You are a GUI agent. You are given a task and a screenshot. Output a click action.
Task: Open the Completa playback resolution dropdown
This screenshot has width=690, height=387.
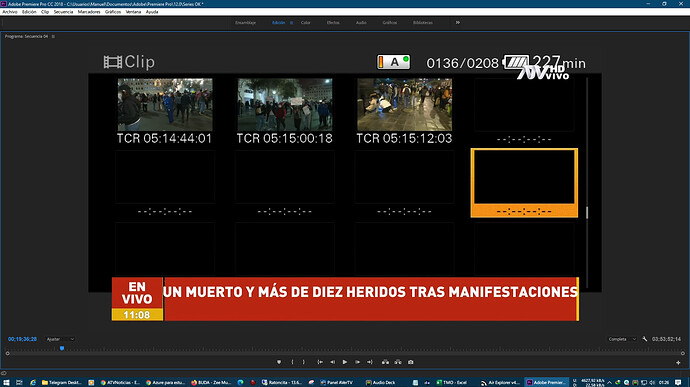click(x=622, y=339)
